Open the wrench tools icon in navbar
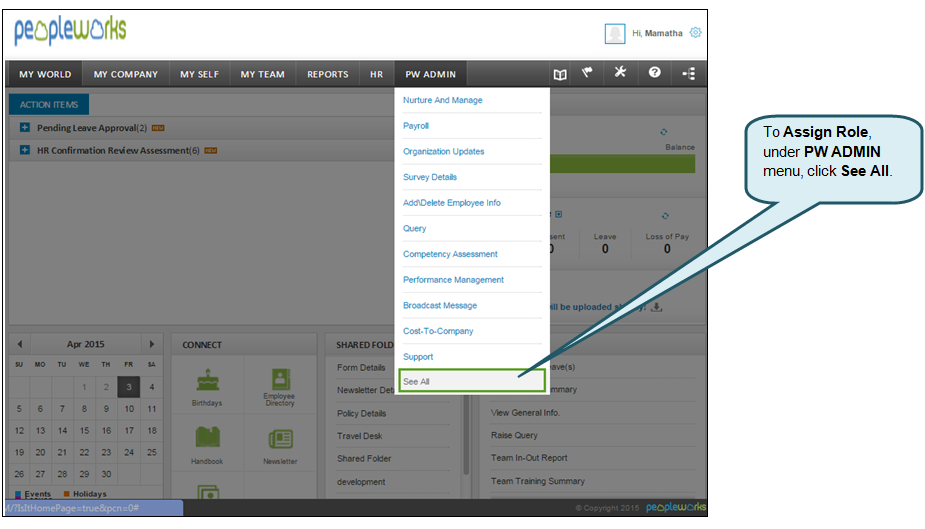 click(620, 73)
